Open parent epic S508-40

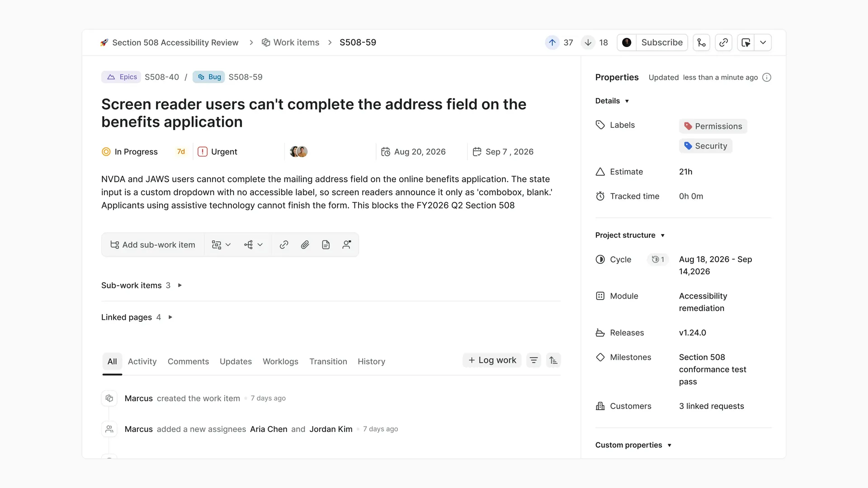pos(162,77)
